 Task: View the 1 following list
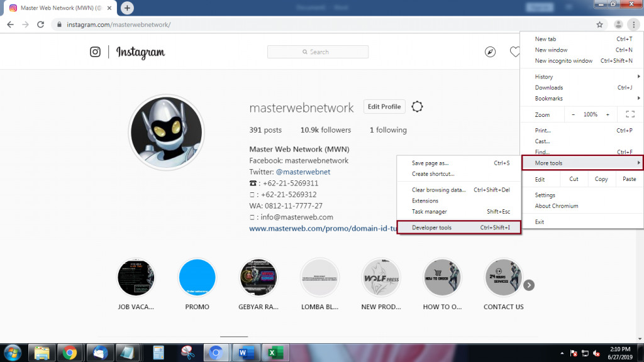pyautogui.click(x=388, y=130)
